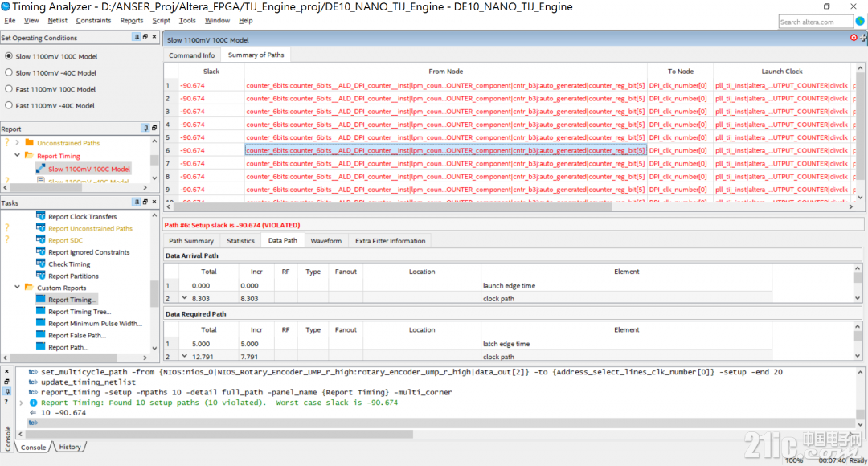Click the To Node column header

(x=681, y=72)
